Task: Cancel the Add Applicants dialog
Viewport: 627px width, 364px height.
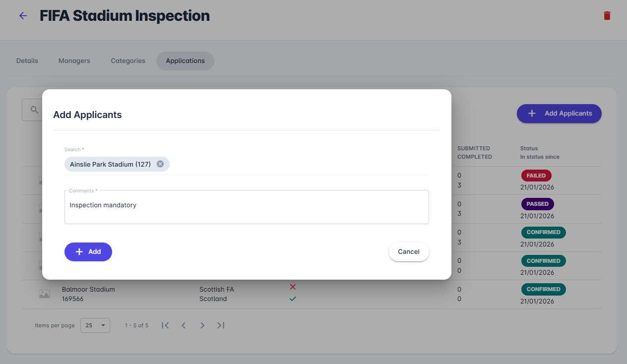Action: click(x=408, y=252)
